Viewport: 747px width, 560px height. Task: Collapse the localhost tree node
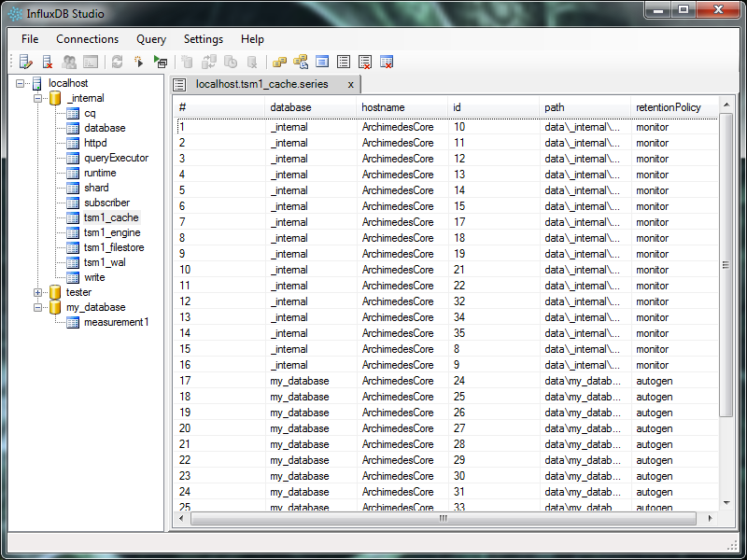20,83
